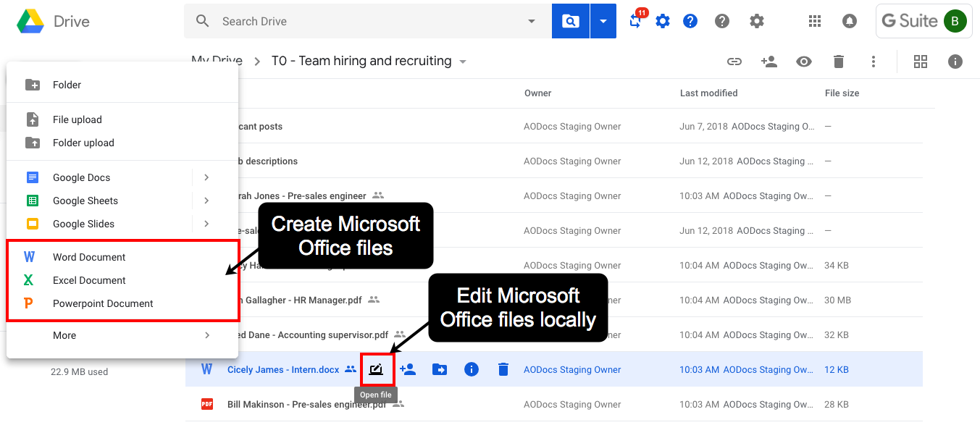
Task: Open the gray help question icon
Action: pos(722,21)
